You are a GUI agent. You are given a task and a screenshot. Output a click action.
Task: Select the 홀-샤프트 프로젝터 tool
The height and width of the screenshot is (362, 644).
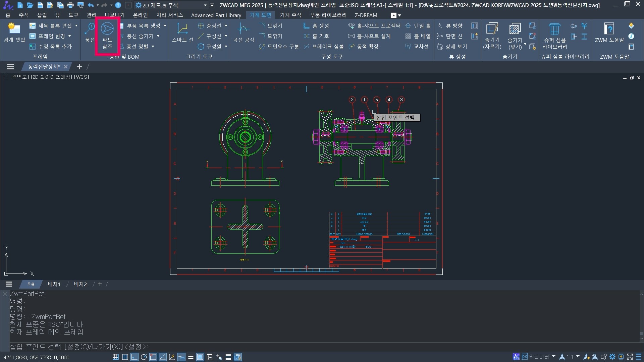tap(375, 26)
